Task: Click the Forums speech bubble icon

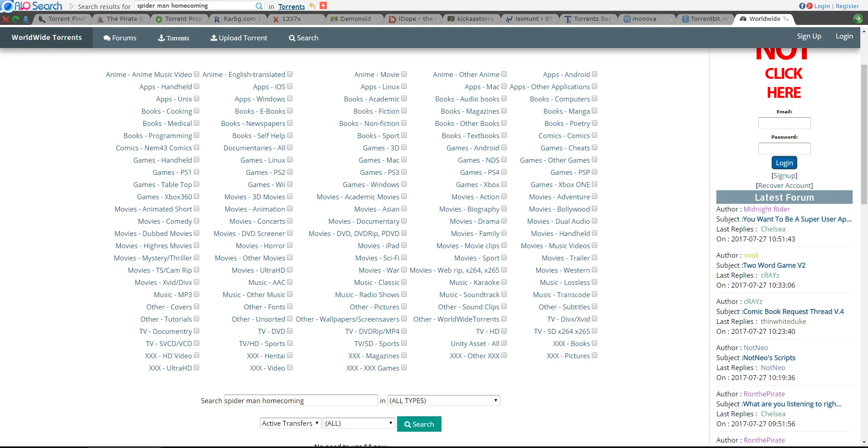Action: pos(107,38)
